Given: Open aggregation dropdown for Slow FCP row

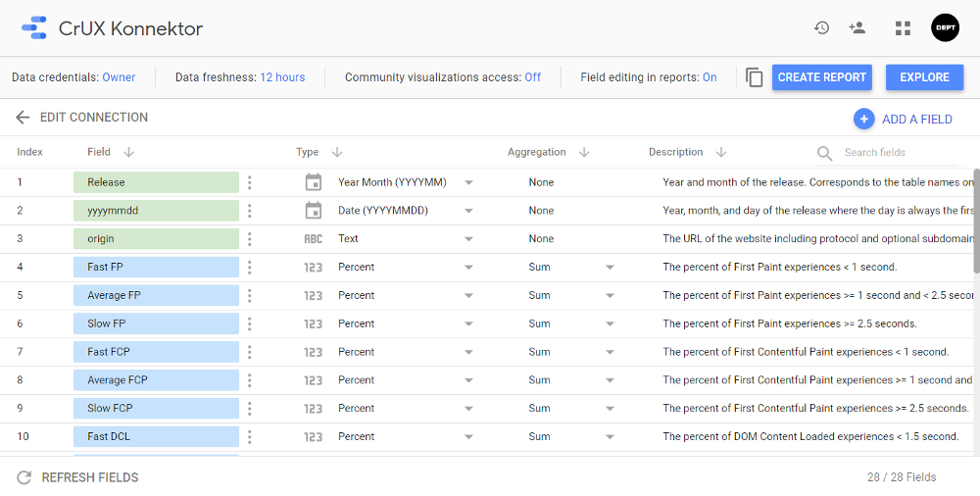Looking at the screenshot, I should coord(610,409).
